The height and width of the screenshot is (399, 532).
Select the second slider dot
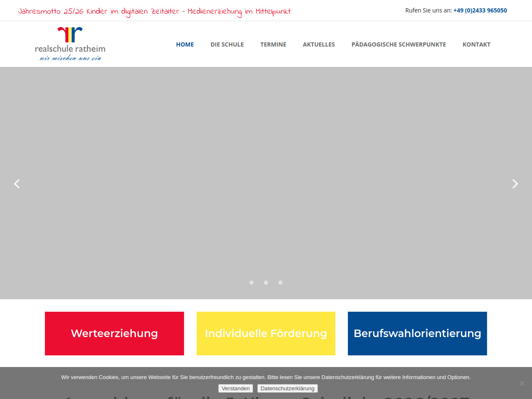coord(266,283)
